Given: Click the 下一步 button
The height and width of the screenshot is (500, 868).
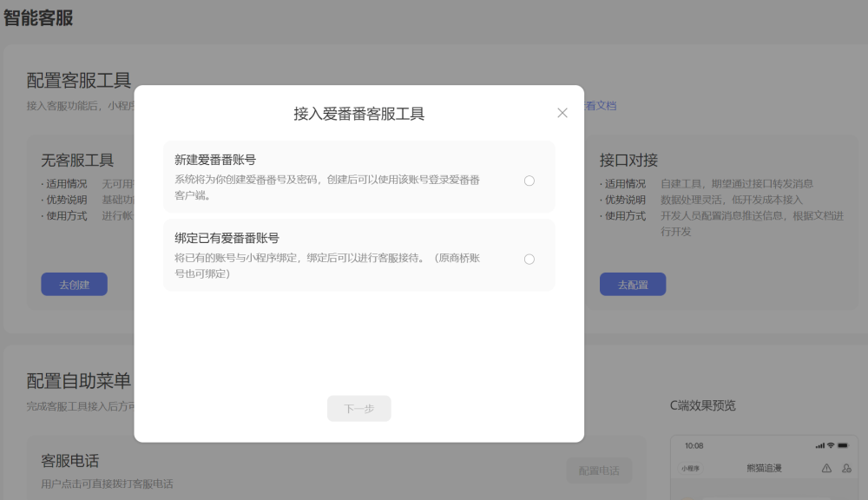Looking at the screenshot, I should (x=358, y=408).
